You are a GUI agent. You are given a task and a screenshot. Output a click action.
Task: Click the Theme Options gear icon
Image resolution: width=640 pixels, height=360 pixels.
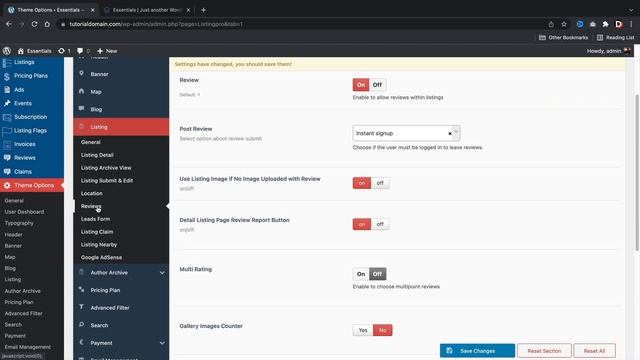(7, 185)
